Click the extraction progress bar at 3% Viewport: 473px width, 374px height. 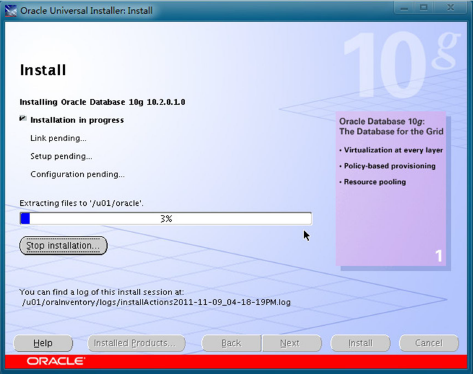click(x=166, y=219)
